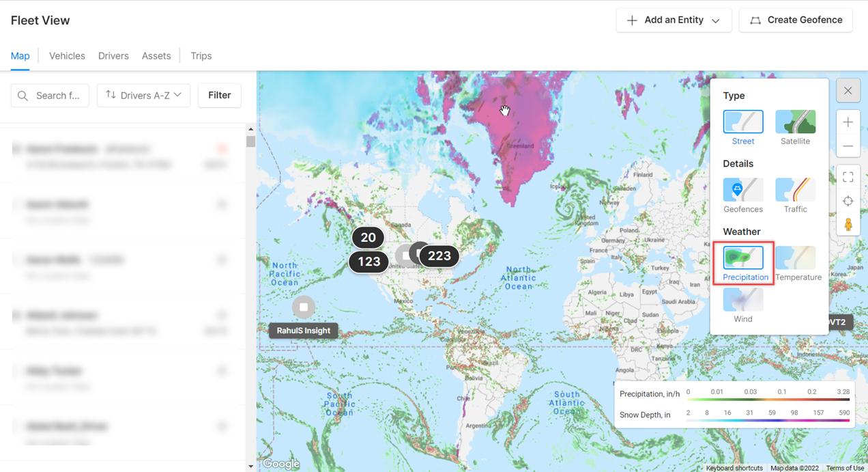Click the Filter button
868x472 pixels.
(x=219, y=96)
